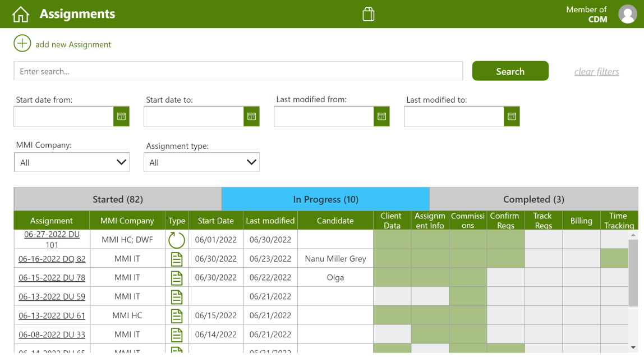Open assignment 06-08-2022 DU 33
The height and width of the screenshot is (357, 644).
point(52,335)
